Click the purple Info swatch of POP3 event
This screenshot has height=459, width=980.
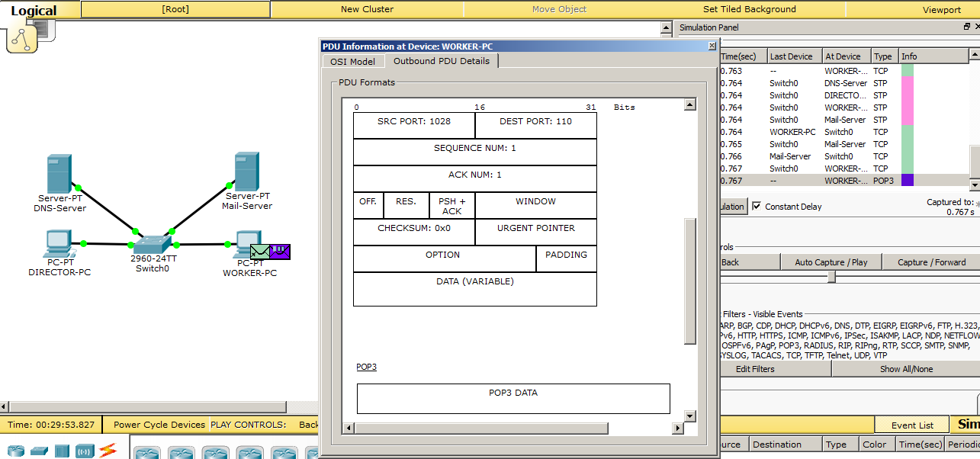(908, 181)
